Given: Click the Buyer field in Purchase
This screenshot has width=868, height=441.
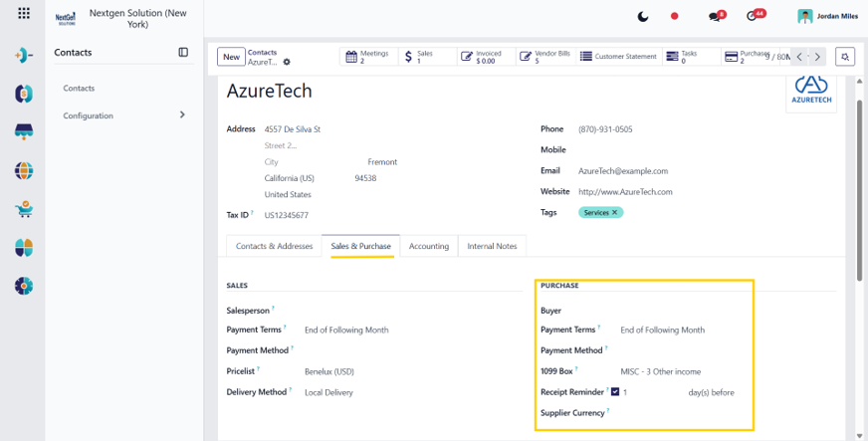Looking at the screenshot, I should click(x=684, y=311).
